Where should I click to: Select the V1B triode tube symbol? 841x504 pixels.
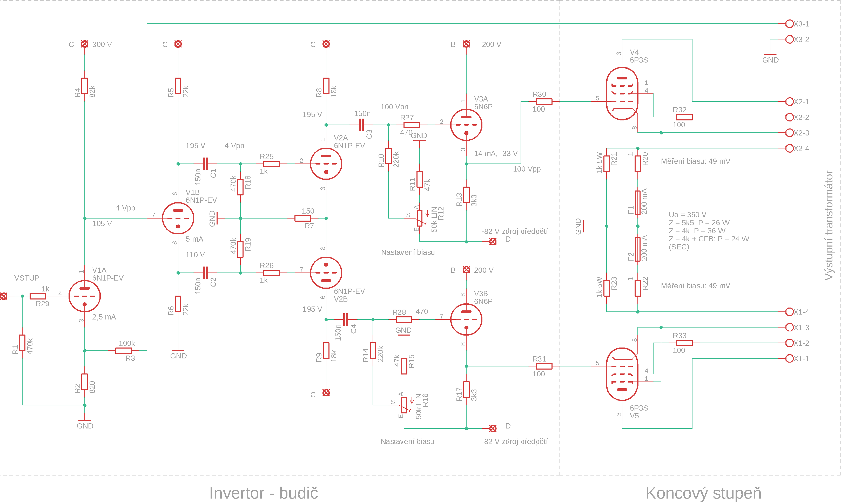[x=178, y=218]
